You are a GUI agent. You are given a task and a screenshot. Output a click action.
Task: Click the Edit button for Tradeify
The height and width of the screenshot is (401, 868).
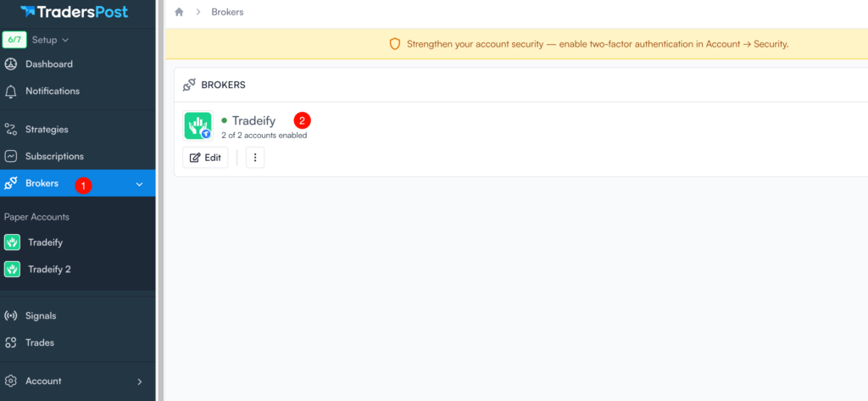[x=205, y=158]
